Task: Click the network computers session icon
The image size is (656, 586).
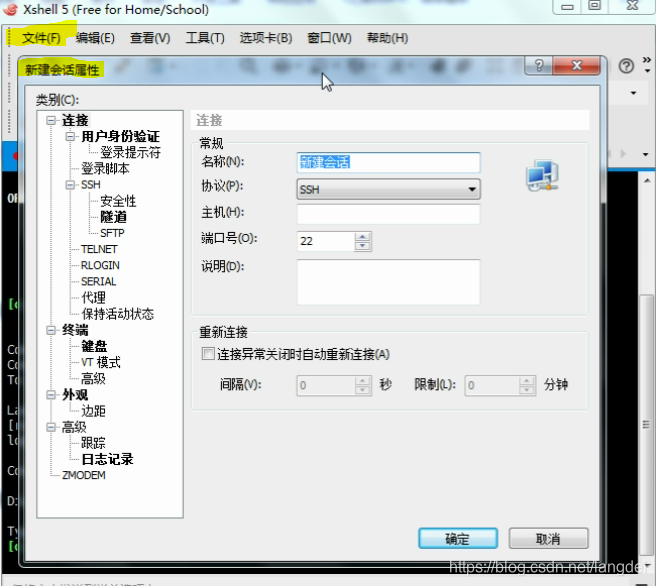Action: click(x=542, y=175)
